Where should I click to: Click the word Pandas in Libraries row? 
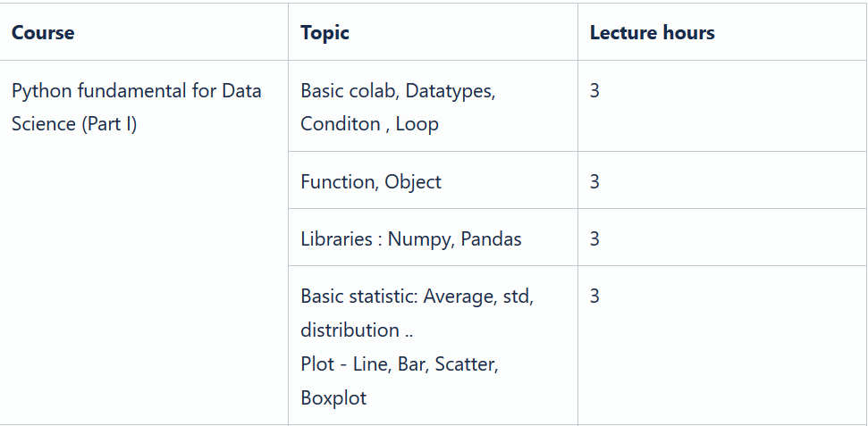click(x=491, y=239)
